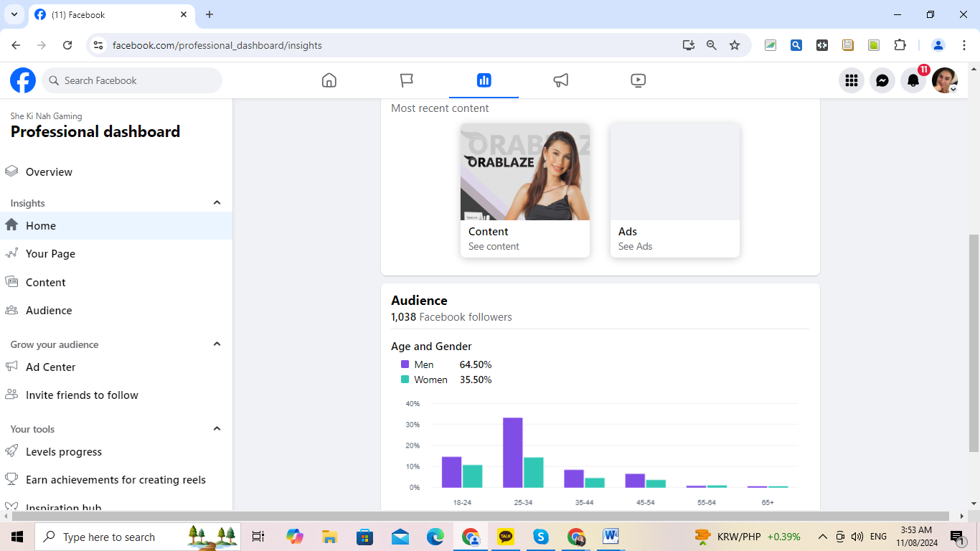Open Skype from the taskbar
This screenshot has height=551, width=980.
[541, 537]
